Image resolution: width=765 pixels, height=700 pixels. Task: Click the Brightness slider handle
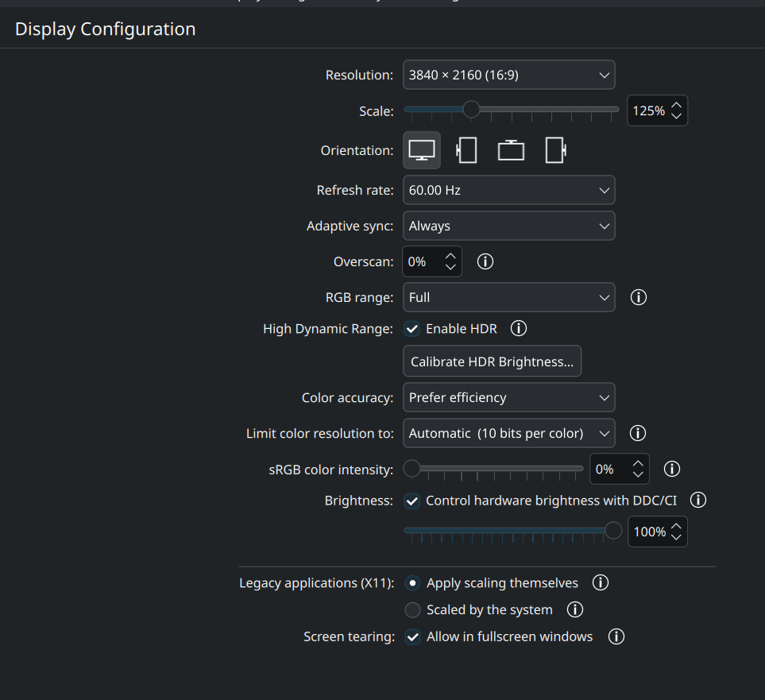click(613, 530)
